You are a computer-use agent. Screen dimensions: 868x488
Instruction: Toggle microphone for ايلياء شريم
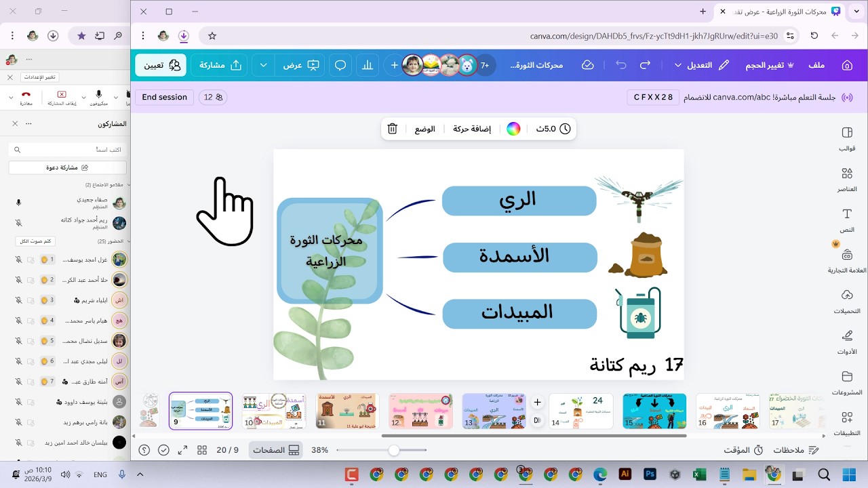(x=19, y=300)
